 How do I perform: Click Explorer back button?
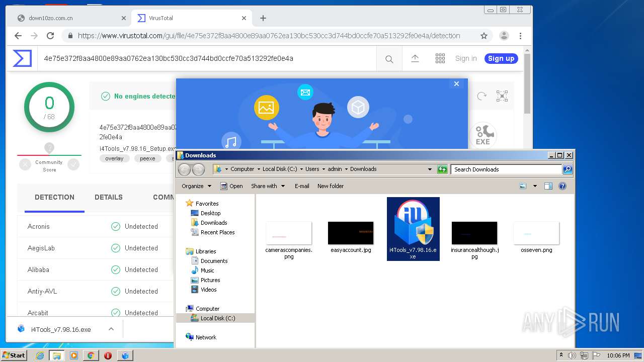[185, 169]
